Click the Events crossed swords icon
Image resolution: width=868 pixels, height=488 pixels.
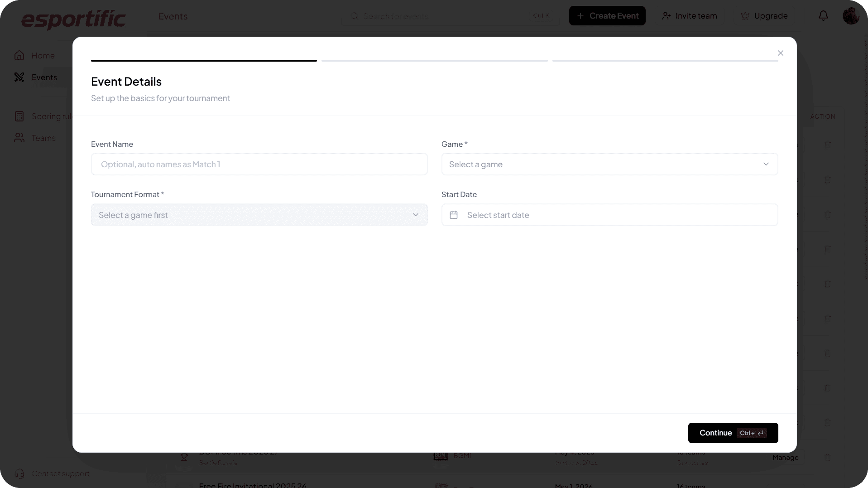[19, 77]
